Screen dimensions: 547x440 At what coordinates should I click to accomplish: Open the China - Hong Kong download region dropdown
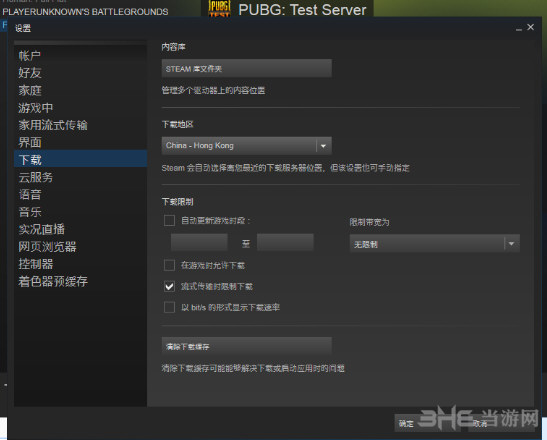tap(246, 146)
